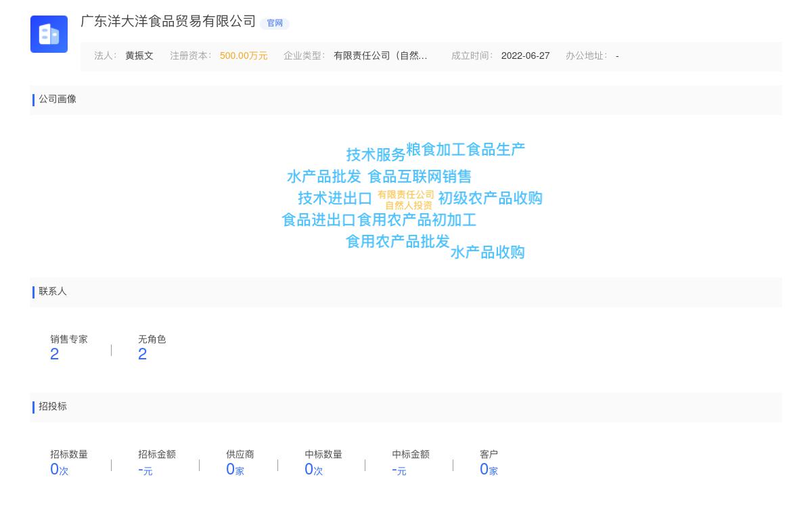This screenshot has width=812, height=509.
Task: Click legal representative 黄振文
Action: (x=139, y=56)
